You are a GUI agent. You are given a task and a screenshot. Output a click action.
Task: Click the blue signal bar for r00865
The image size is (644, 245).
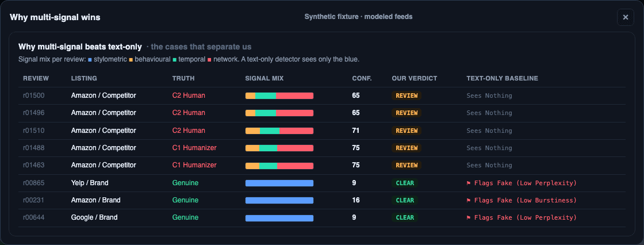(279, 183)
